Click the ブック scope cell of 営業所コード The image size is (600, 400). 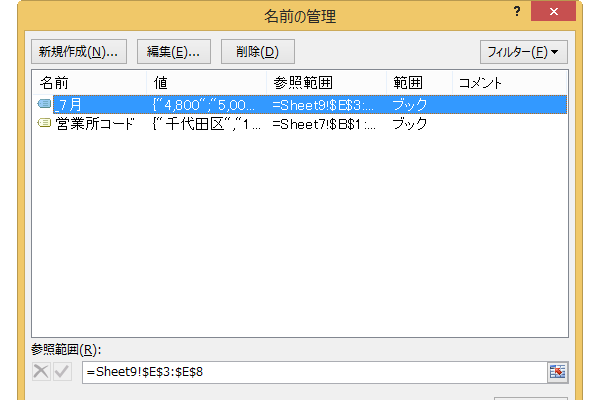[410, 124]
